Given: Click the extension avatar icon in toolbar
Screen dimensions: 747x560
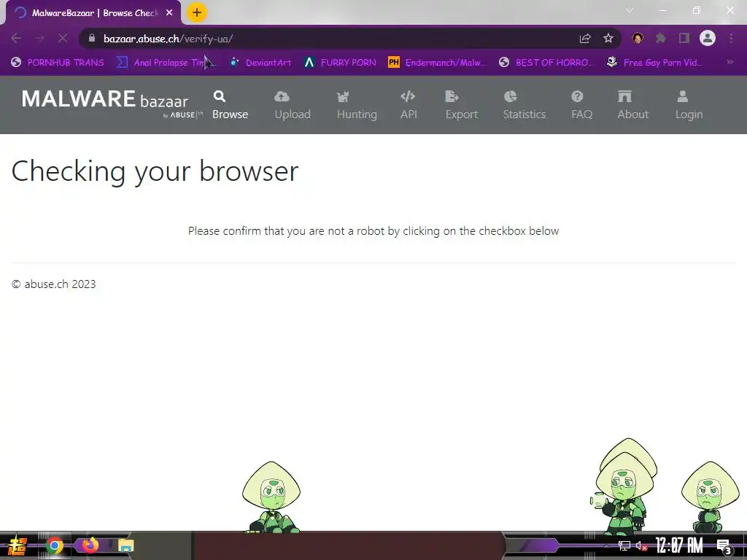Looking at the screenshot, I should coord(638,38).
